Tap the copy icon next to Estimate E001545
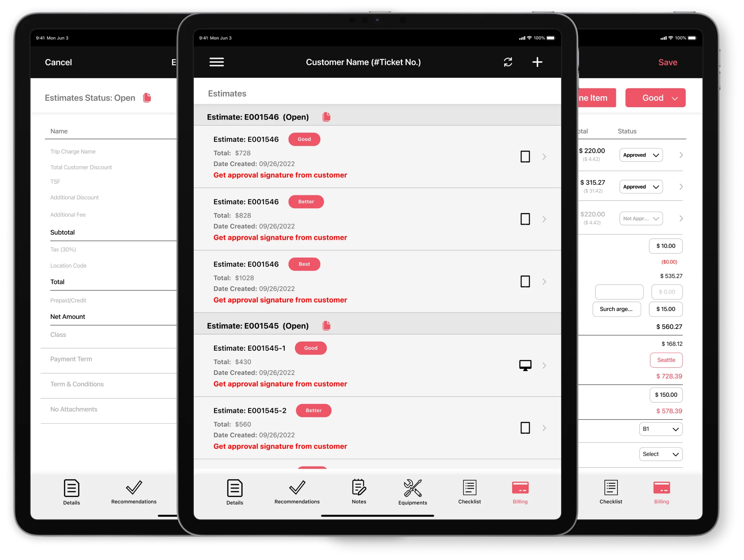The image size is (744, 560). [x=327, y=325]
